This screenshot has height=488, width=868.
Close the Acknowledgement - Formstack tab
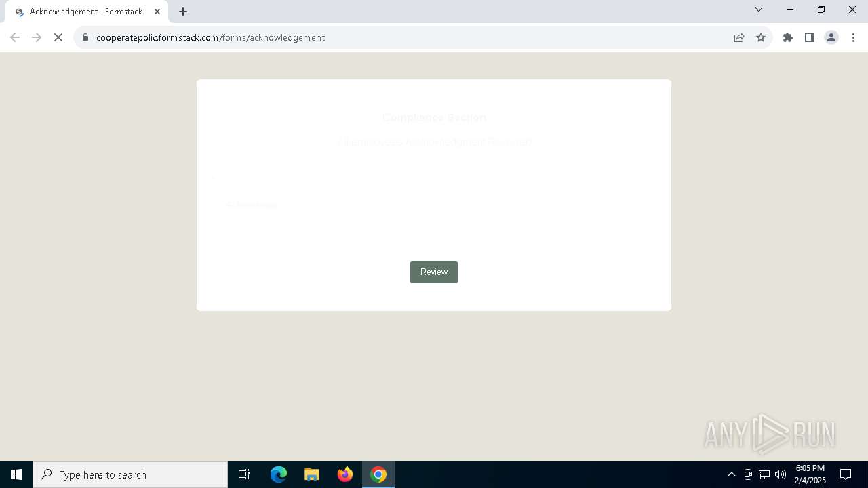coord(157,12)
